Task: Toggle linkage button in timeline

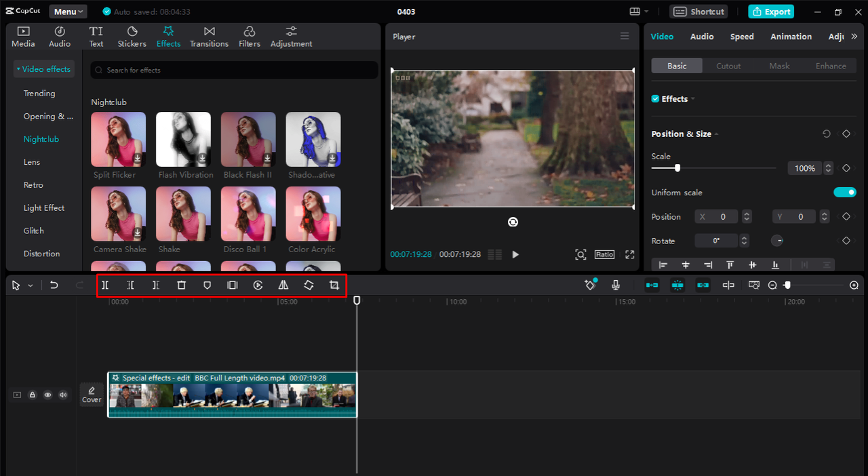Action: coord(703,285)
